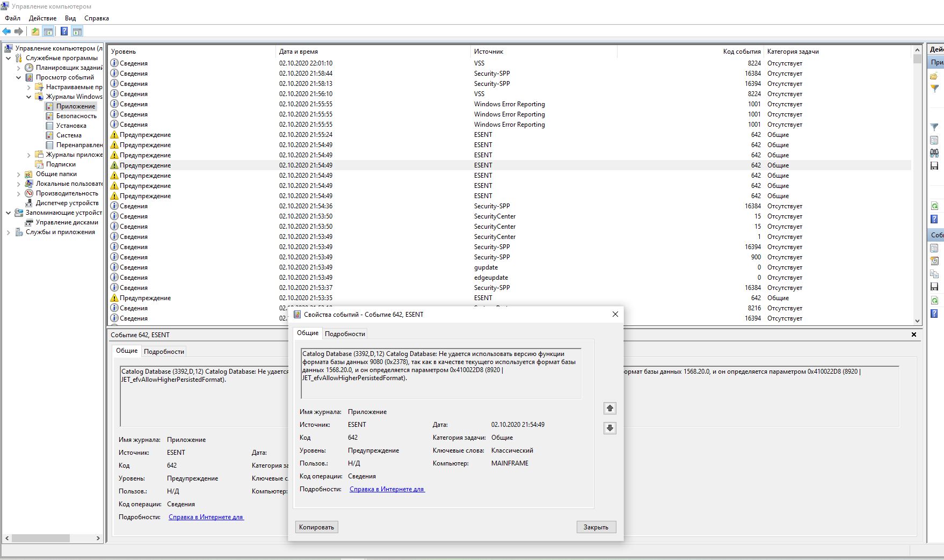This screenshot has height=560, width=944.
Task: Open the Файл menu
Action: click(13, 18)
